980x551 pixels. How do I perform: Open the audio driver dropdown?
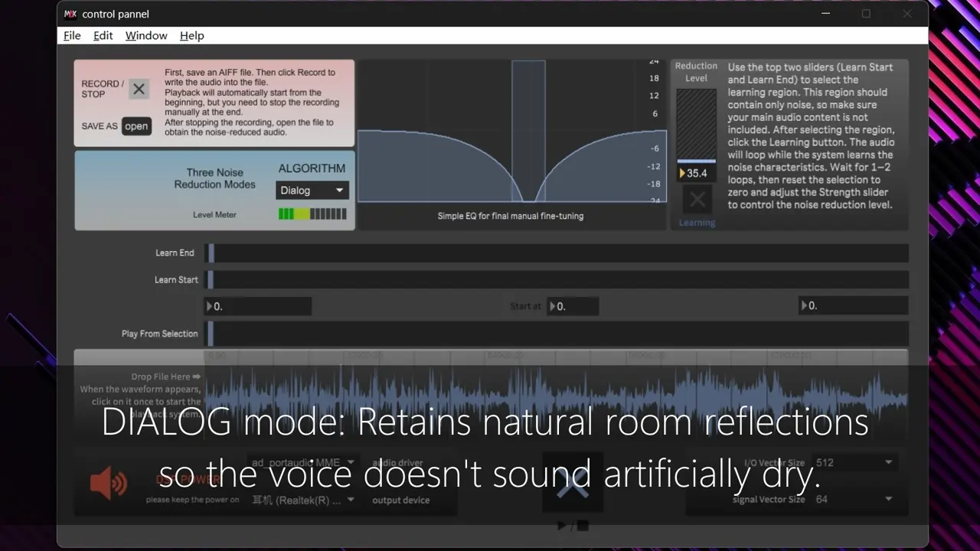305,462
